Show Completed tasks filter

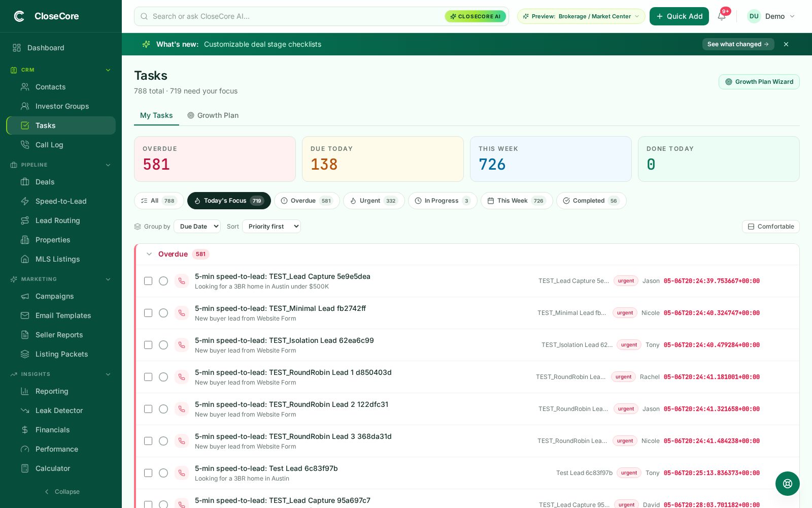tap(591, 201)
